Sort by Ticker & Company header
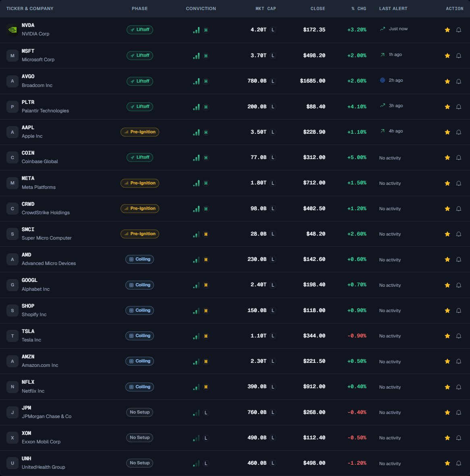 pos(30,8)
